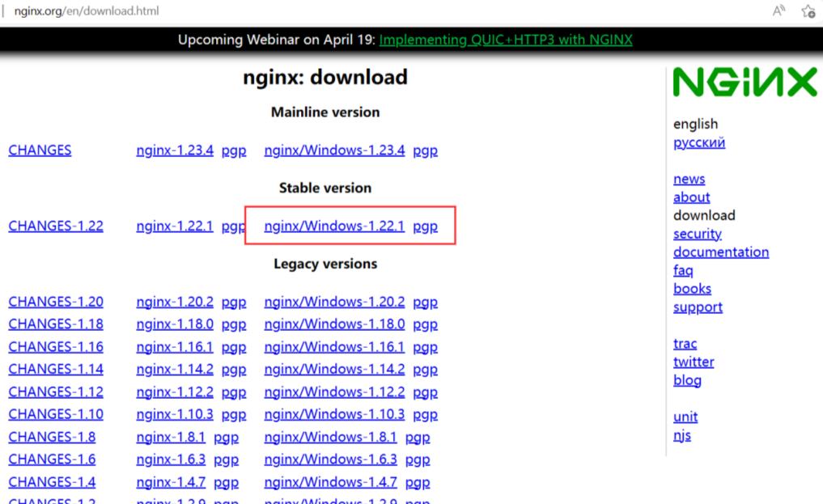Image resolution: width=823 pixels, height=504 pixels.
Task: Open the QUIC+HTTP3 webinar link
Action: pyautogui.click(x=506, y=40)
